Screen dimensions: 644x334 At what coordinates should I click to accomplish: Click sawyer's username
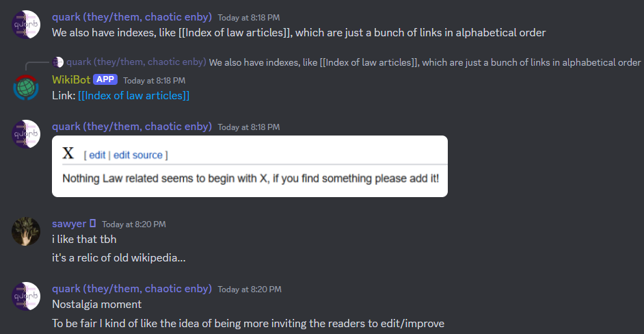(69, 223)
